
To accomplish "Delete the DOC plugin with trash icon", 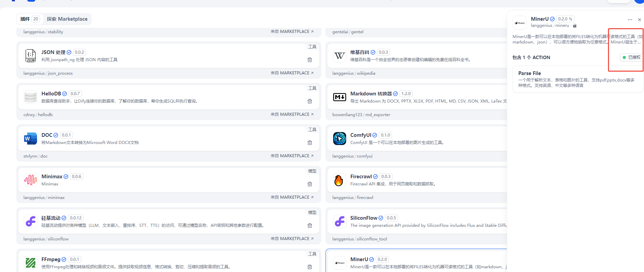I will (x=310, y=143).
